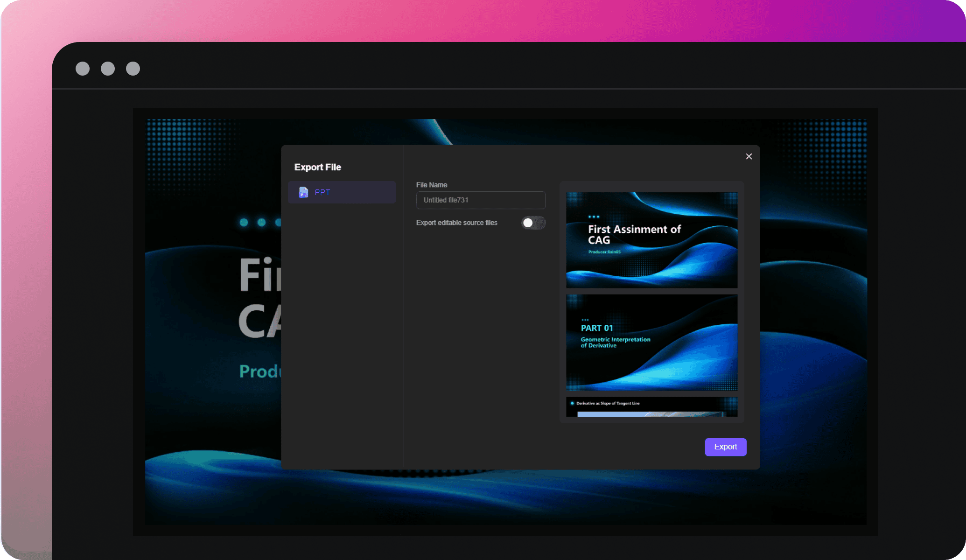Click the Export button
966x560 pixels.
point(725,447)
